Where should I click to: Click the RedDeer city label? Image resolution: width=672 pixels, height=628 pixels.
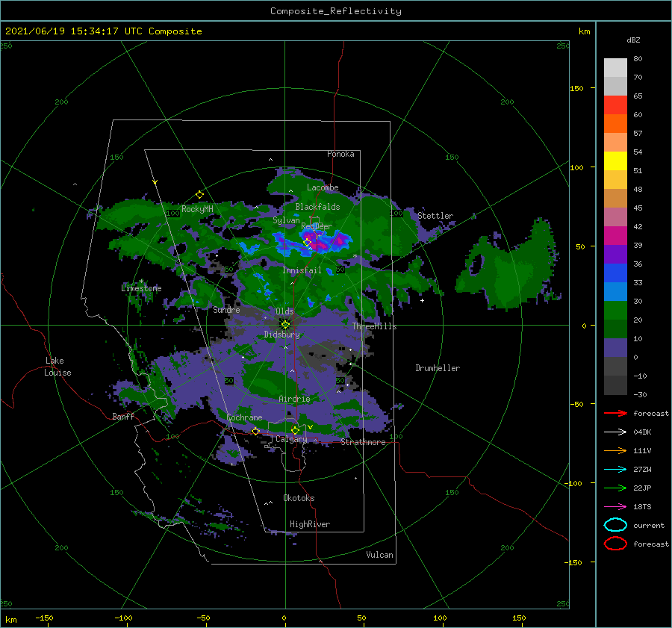pos(317,226)
